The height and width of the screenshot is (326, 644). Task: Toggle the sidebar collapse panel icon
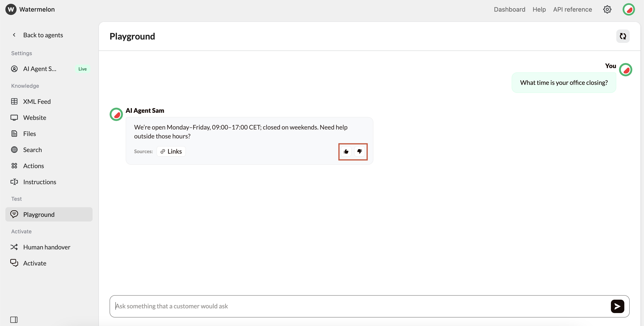pos(14,320)
